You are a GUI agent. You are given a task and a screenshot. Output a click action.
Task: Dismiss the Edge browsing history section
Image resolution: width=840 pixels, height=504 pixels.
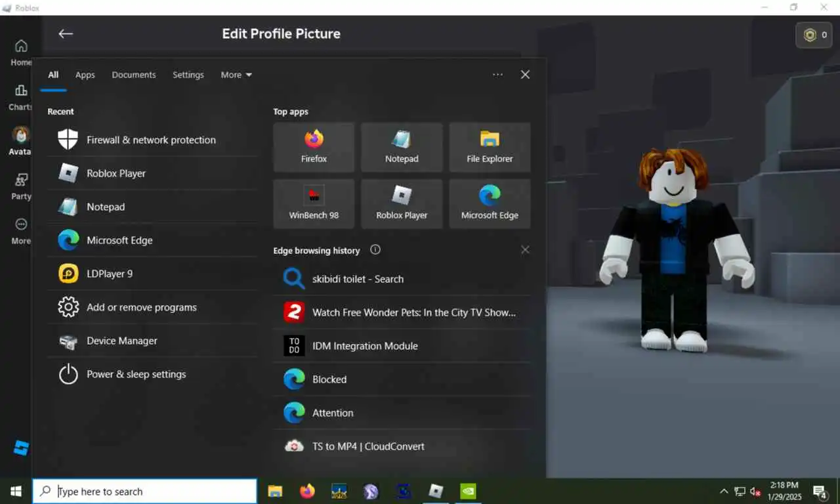525,250
